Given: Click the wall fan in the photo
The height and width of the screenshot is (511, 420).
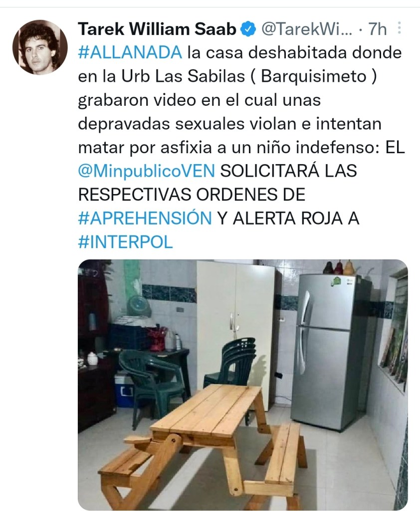Looking at the screenshot, I should (x=140, y=306).
